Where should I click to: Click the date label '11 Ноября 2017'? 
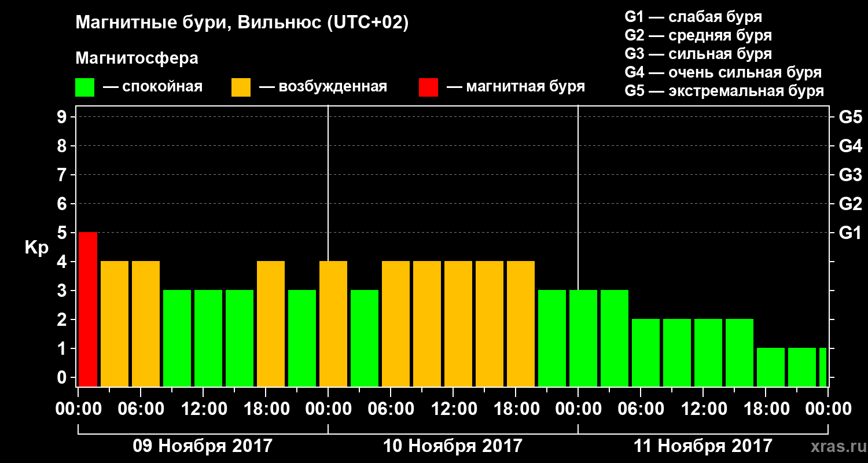point(703,446)
